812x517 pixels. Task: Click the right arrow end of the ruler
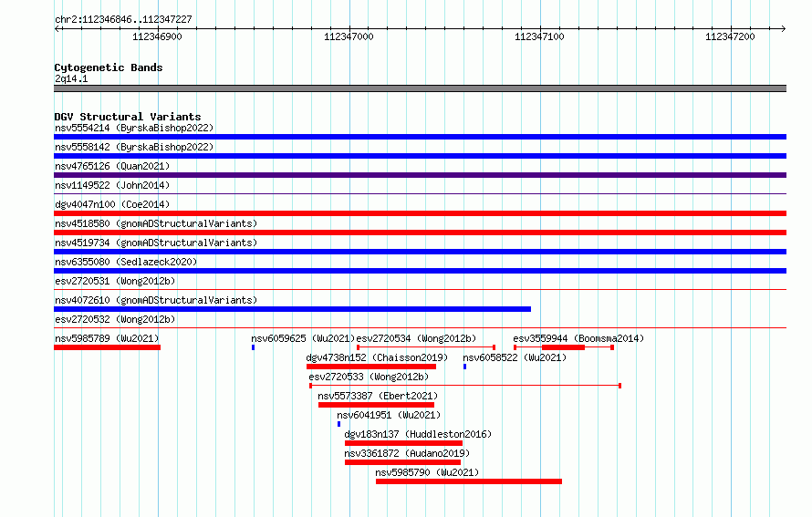(783, 28)
